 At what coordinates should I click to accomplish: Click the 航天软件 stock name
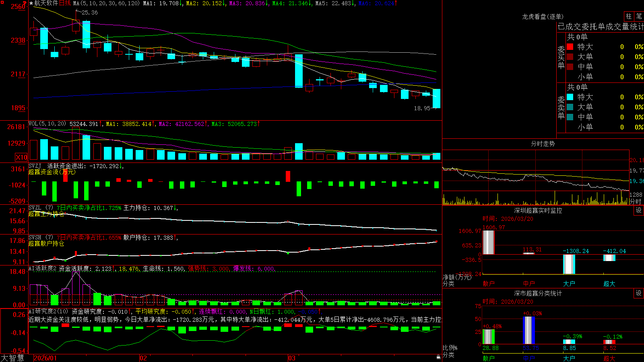pos(46,3)
